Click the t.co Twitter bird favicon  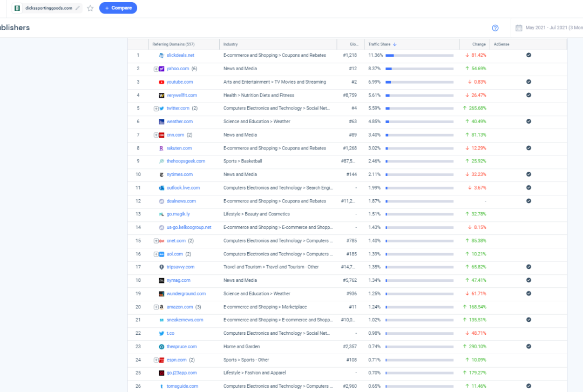click(161, 334)
